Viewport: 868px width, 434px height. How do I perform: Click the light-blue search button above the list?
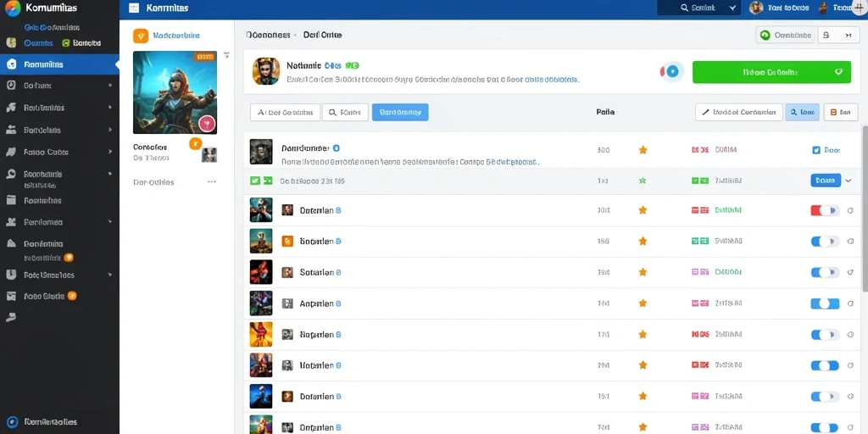click(x=802, y=113)
